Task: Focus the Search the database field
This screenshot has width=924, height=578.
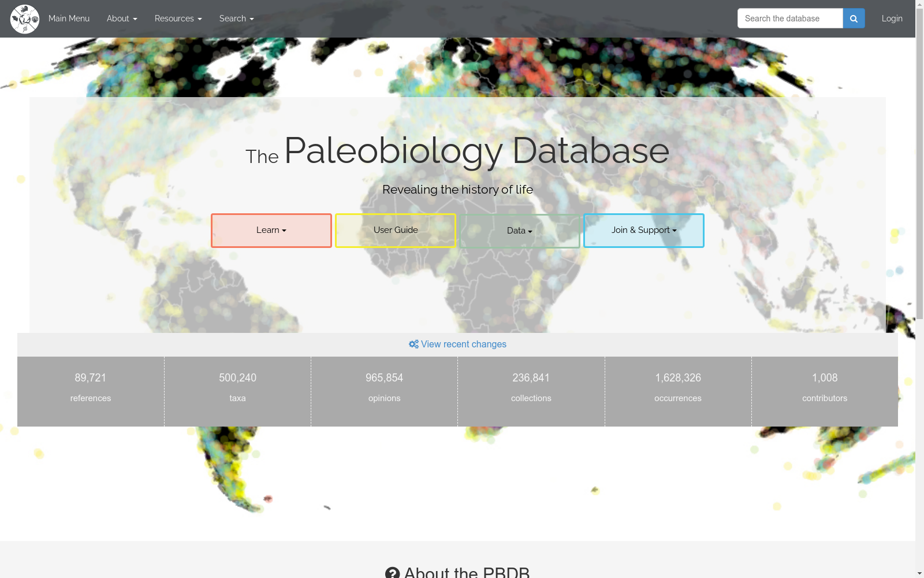Action: click(x=790, y=18)
